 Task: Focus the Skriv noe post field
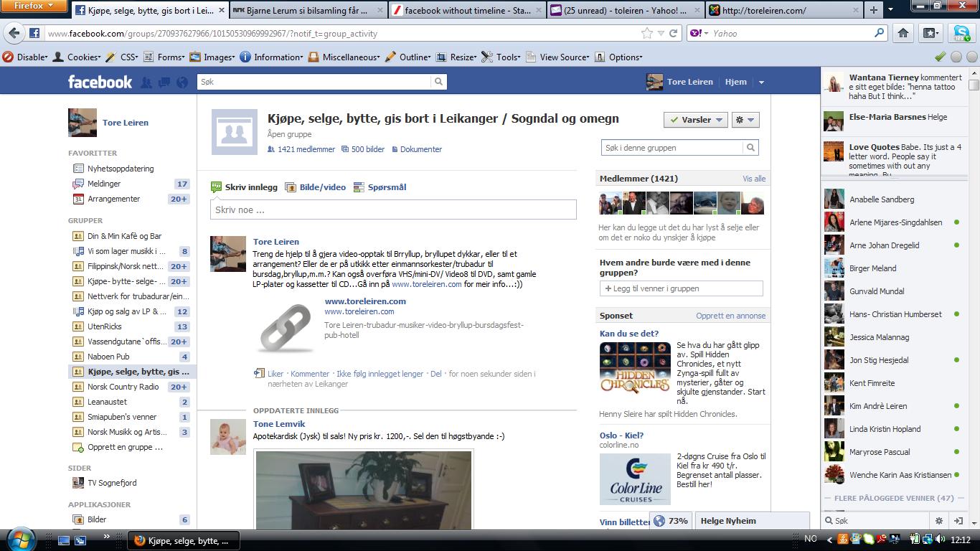coord(393,210)
